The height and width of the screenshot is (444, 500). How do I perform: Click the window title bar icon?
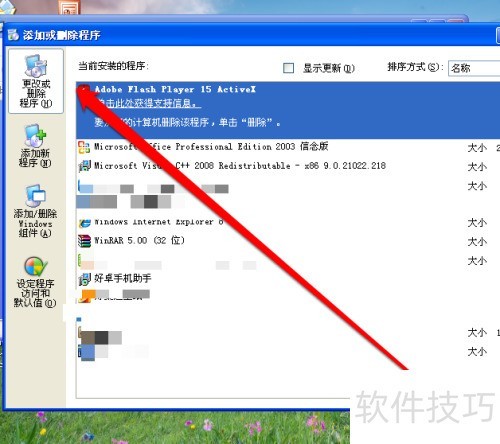pos(13,35)
